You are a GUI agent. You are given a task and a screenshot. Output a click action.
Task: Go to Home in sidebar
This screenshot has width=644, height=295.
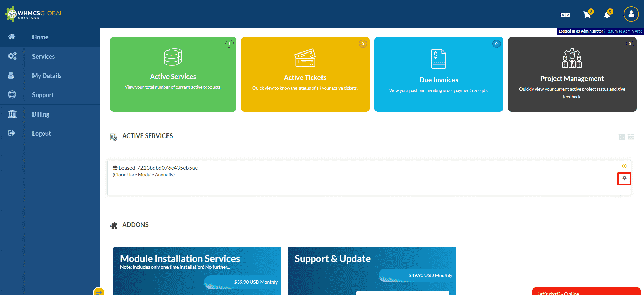click(x=40, y=37)
